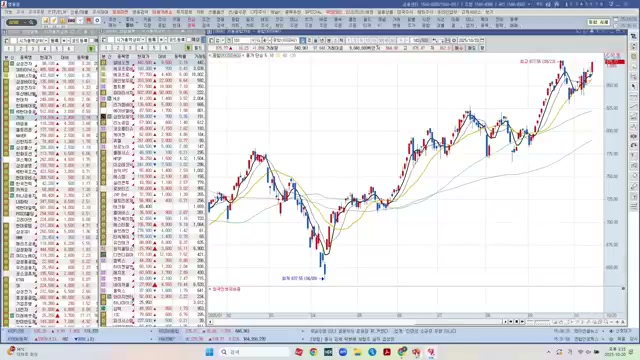Open chart settings with the toolbar gear icon
The width and height of the screenshot is (640, 360).
(x=454, y=40)
